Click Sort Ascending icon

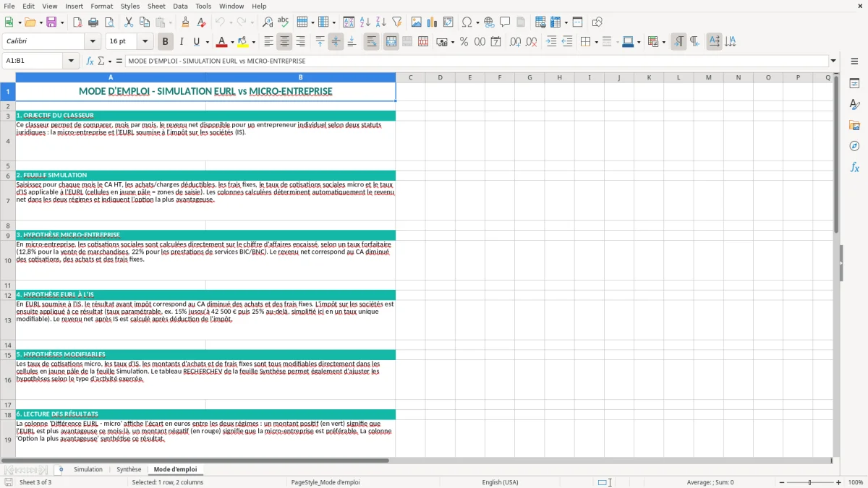[x=365, y=22]
